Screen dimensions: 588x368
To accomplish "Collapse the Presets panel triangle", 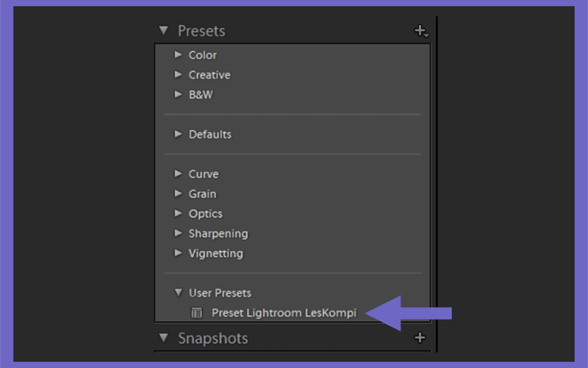I will [x=163, y=30].
